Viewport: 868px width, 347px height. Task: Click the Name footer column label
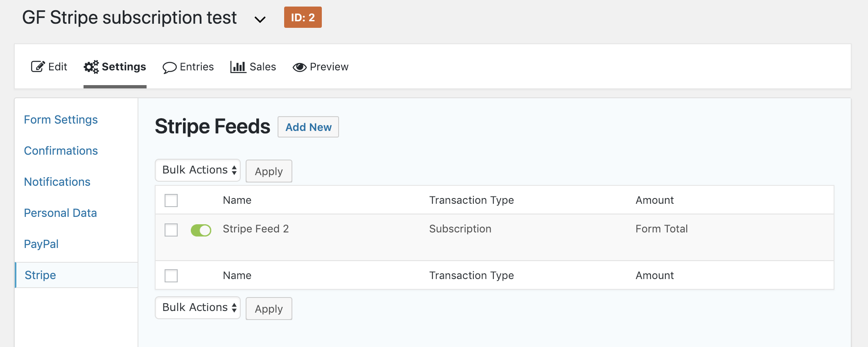[x=237, y=275]
